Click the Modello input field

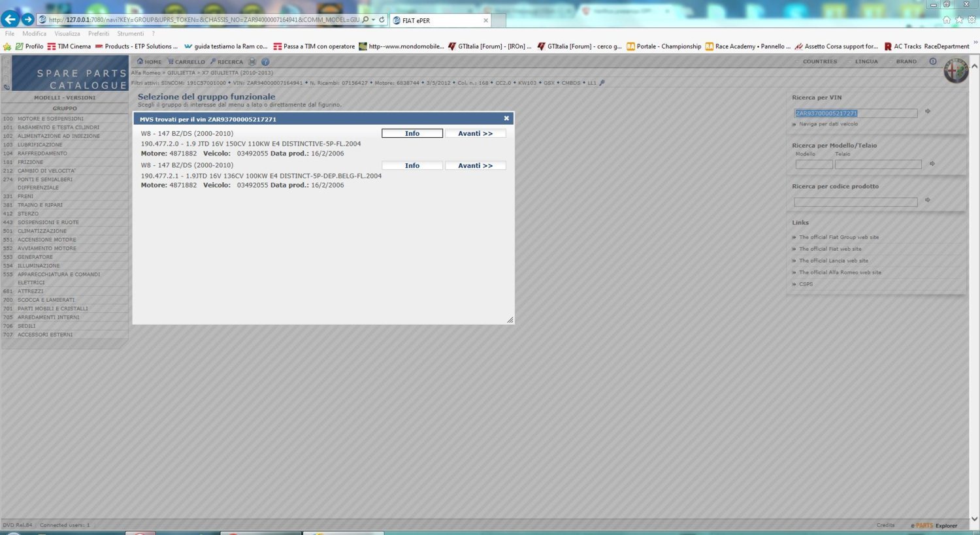pos(814,165)
